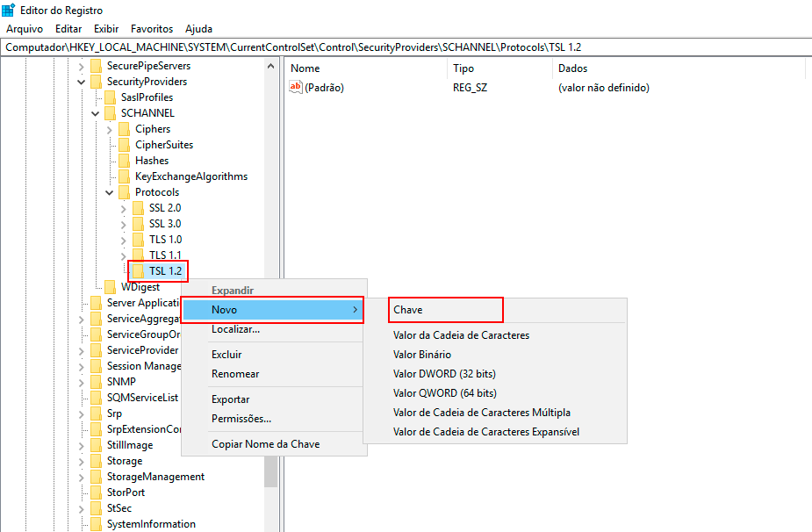
Task: Choose Permissões... in context menu
Action: click(x=241, y=419)
